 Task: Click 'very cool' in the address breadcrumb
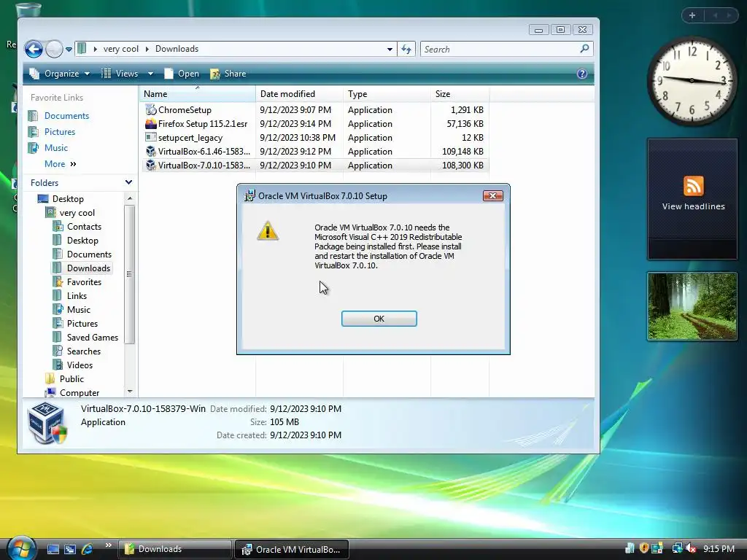(121, 49)
